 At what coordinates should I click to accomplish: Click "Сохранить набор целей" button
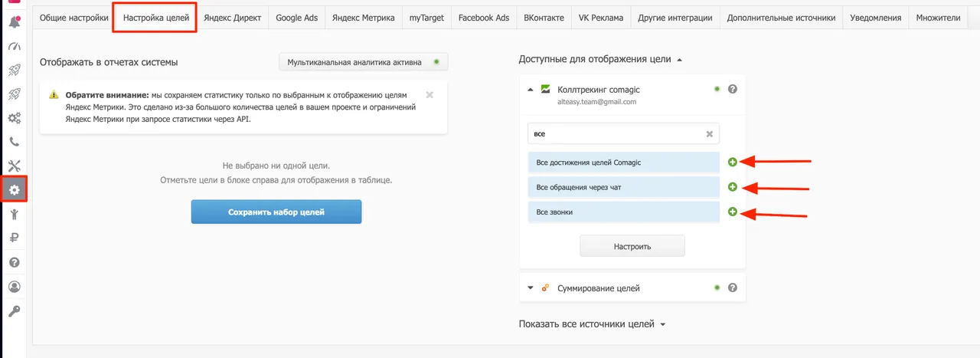tap(276, 212)
